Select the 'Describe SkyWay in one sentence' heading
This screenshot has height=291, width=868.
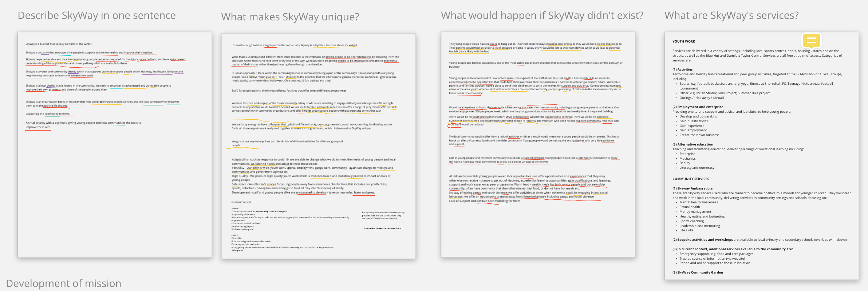[97, 15]
